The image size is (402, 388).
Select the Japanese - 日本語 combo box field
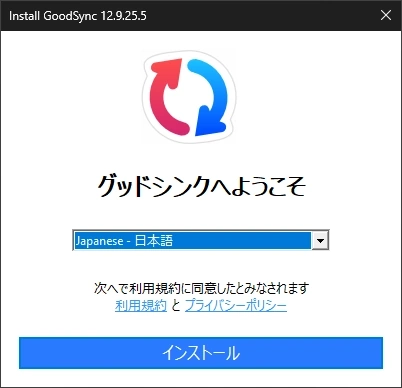point(201,240)
